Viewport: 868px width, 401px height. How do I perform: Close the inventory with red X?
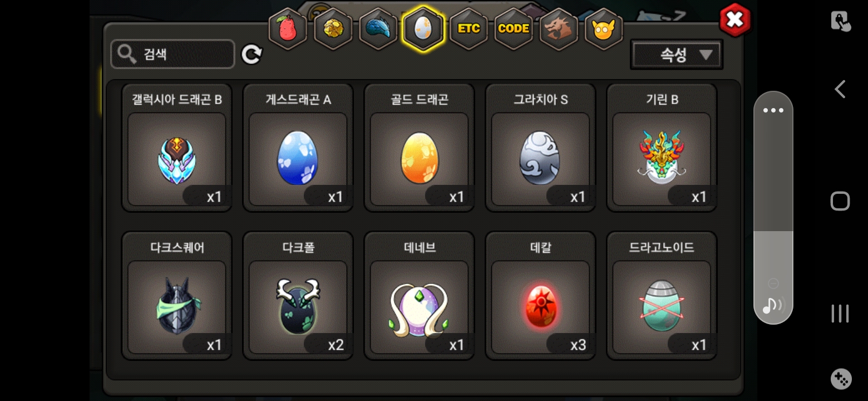tap(734, 20)
